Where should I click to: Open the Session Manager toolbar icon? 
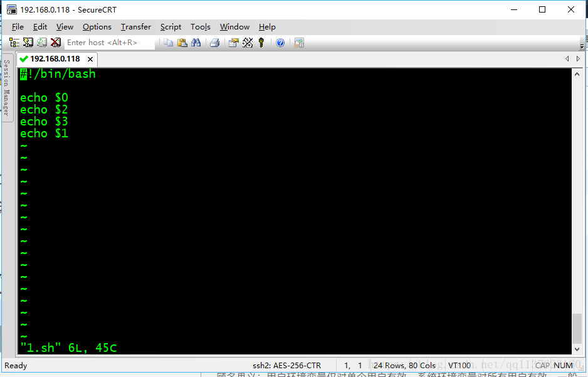14,43
